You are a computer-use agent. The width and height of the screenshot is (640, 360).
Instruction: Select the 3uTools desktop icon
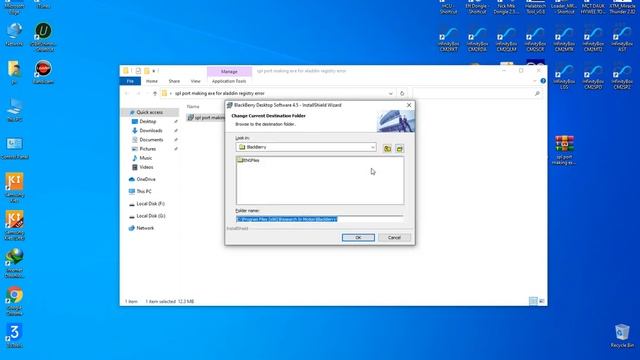point(14,336)
